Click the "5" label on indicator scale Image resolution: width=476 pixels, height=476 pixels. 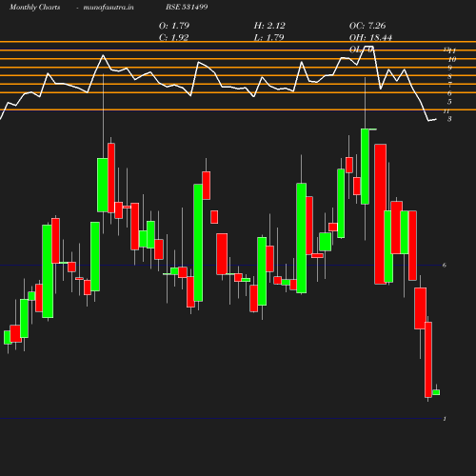tap(449, 102)
